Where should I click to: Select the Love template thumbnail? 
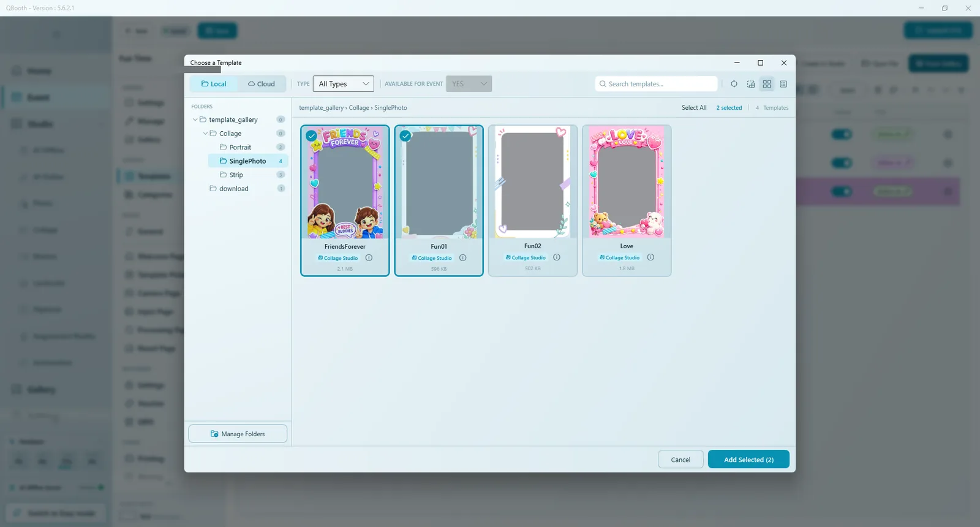tap(627, 182)
